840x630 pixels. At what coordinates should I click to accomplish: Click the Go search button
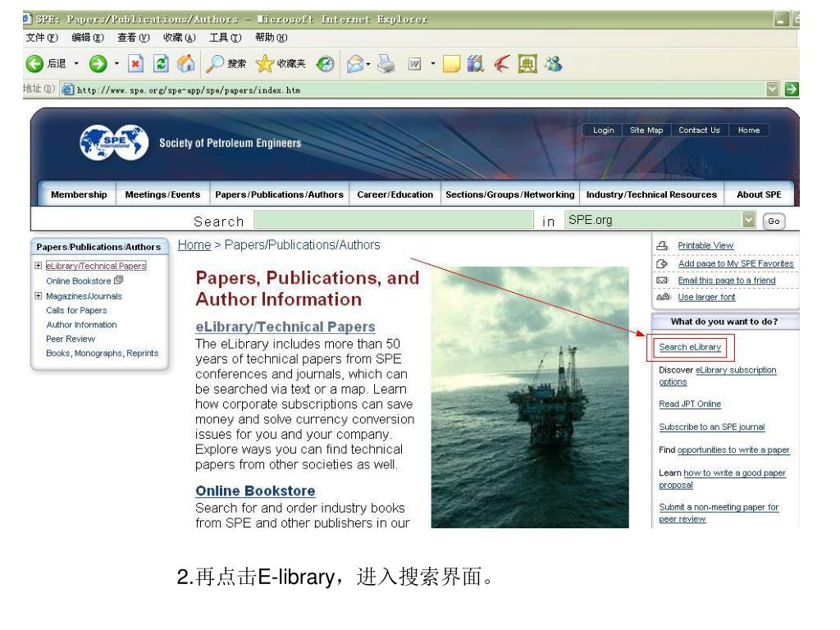774,221
